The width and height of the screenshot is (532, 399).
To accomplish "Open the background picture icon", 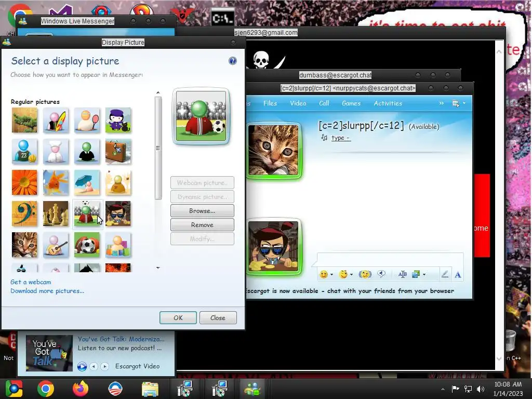I will 416,274.
